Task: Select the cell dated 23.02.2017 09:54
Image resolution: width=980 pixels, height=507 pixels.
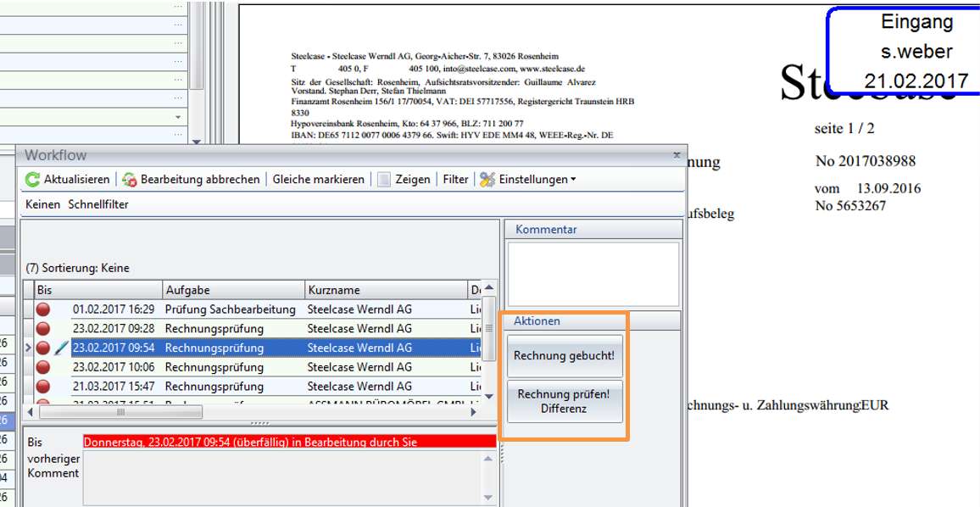Action: (x=113, y=348)
